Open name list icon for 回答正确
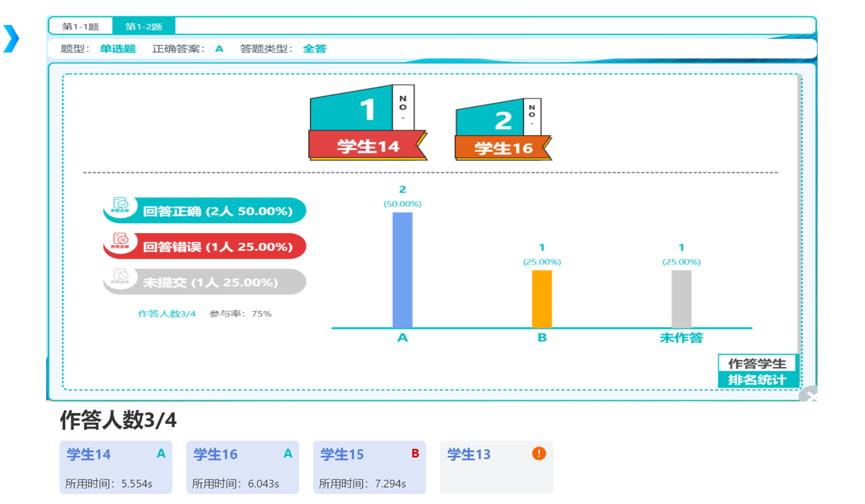Viewport: 865px width, 504px height. tap(121, 206)
